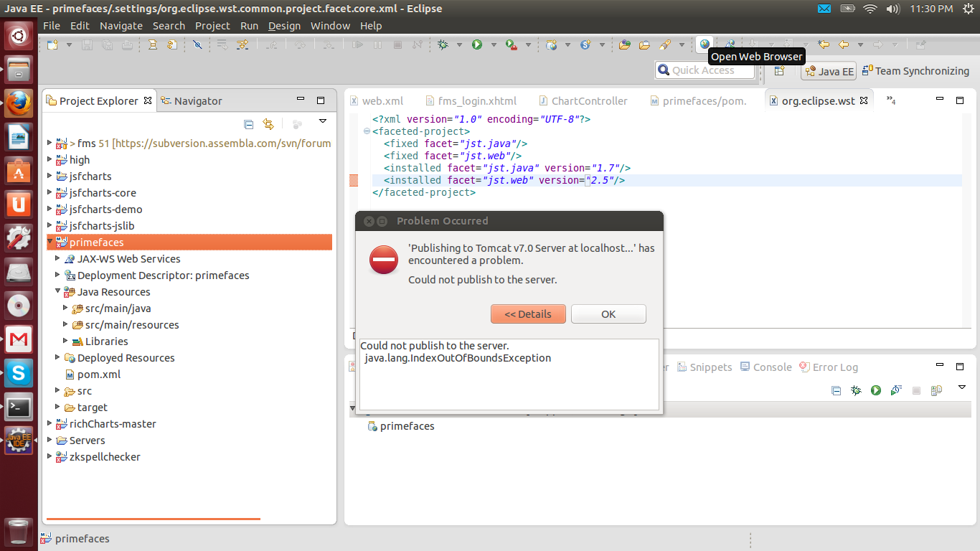This screenshot has width=980, height=551.
Task: Click the editor line marker on ruler
Action: click(x=354, y=181)
